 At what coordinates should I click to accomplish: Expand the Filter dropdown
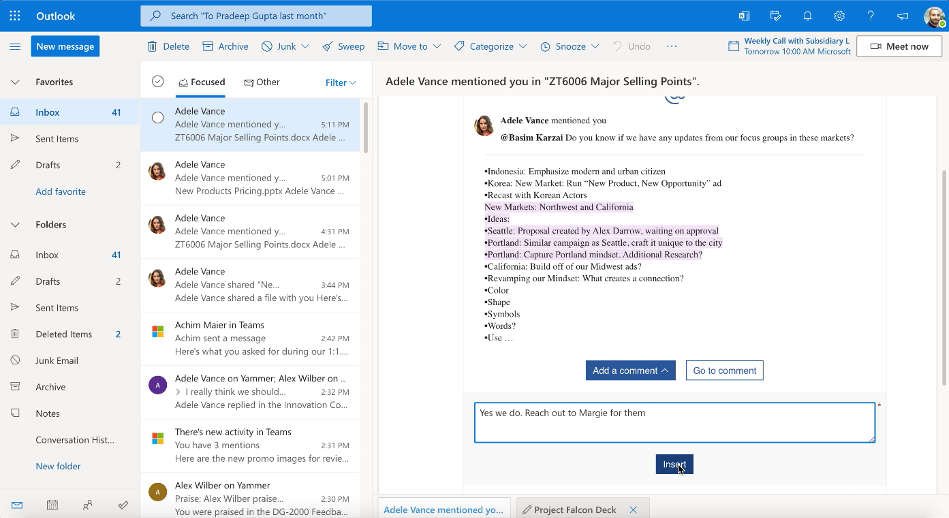coord(340,83)
